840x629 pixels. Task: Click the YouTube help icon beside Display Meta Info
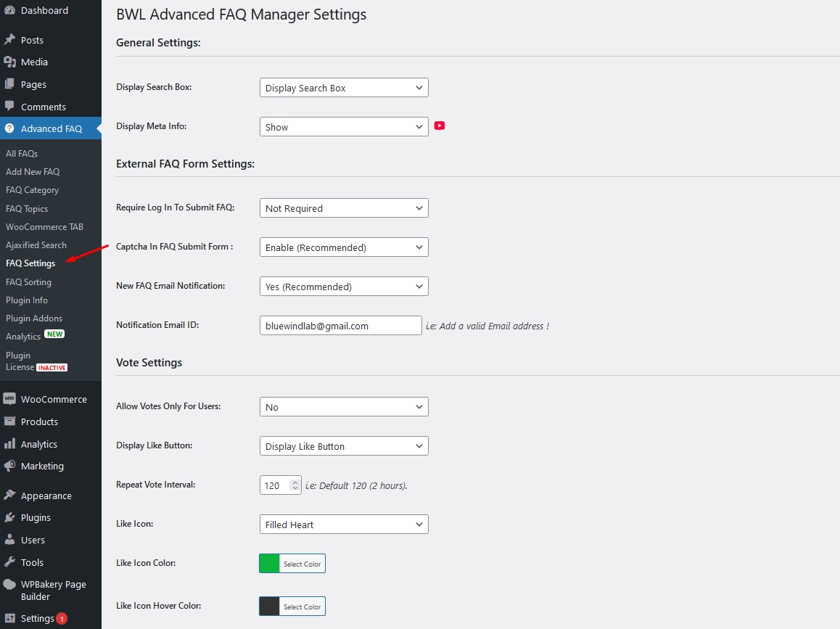(440, 126)
